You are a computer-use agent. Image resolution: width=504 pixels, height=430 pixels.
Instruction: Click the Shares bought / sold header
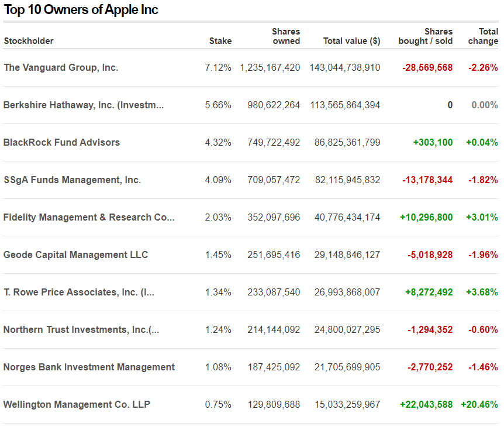pyautogui.click(x=426, y=36)
